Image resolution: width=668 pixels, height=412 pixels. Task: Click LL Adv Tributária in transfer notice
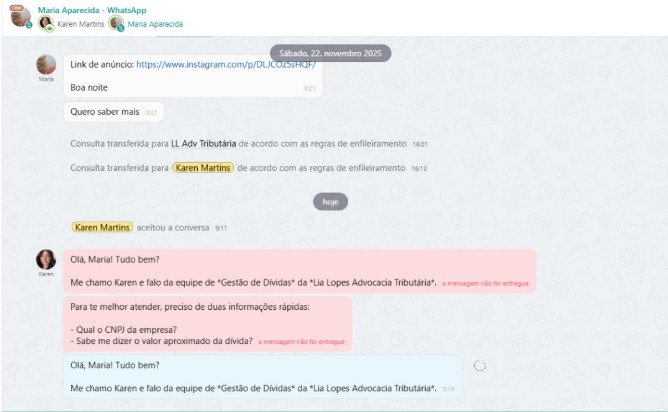[x=204, y=144]
